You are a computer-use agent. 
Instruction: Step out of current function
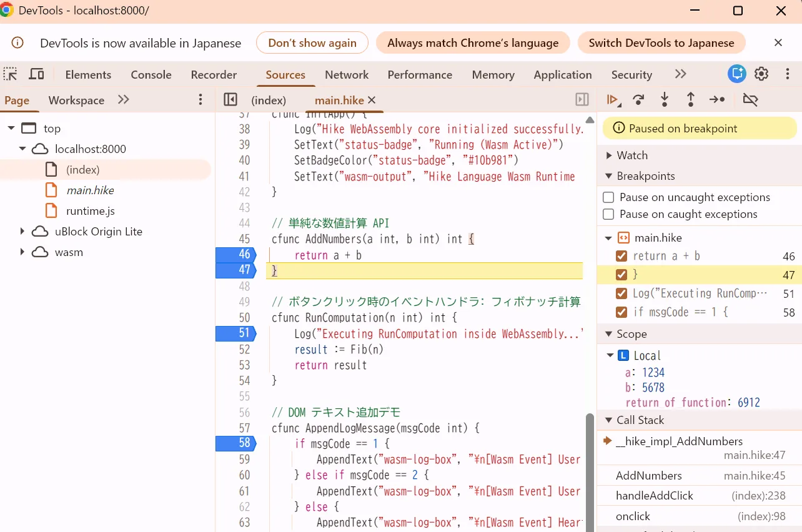691,99
